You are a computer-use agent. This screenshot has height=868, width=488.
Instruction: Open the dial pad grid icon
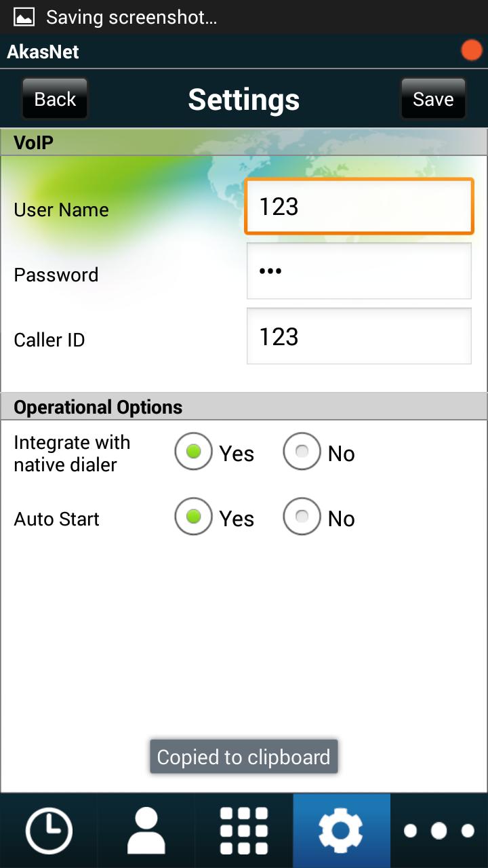click(x=244, y=831)
